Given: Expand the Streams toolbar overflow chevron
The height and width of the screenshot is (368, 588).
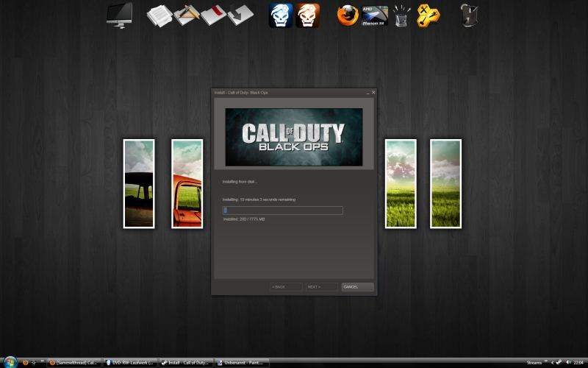Looking at the screenshot, I should 546,361.
